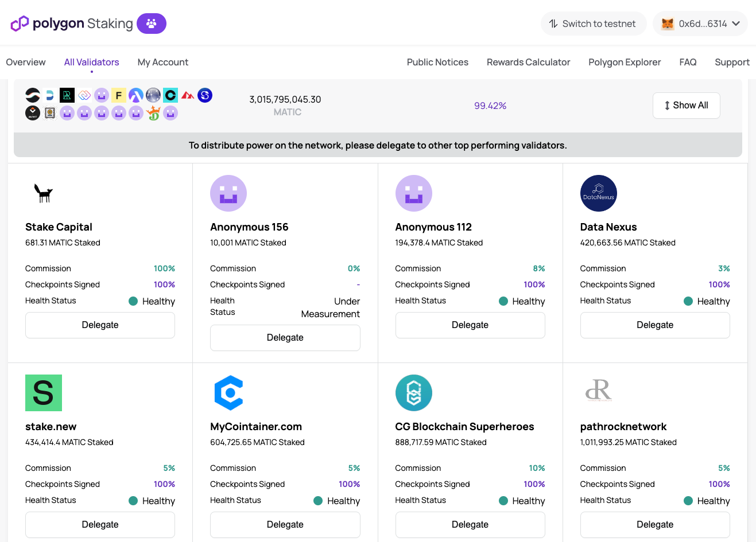The width and height of the screenshot is (756, 542).
Task: Click the Stake Capital fox logo
Action: (44, 193)
